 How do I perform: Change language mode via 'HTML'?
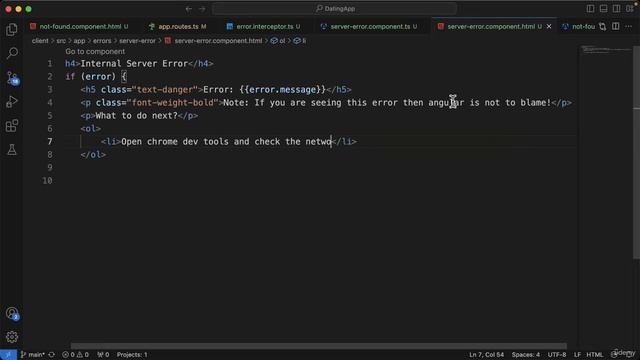(x=595, y=355)
